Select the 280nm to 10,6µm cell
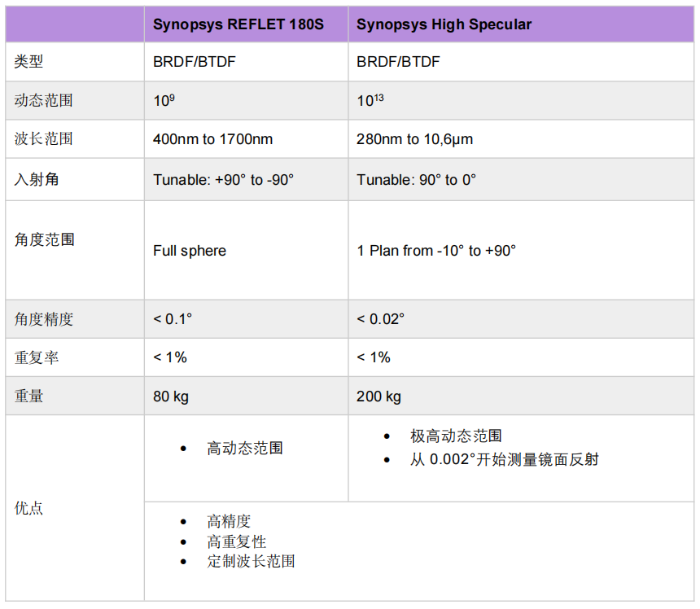The width and height of the screenshot is (700, 609). tap(414, 139)
